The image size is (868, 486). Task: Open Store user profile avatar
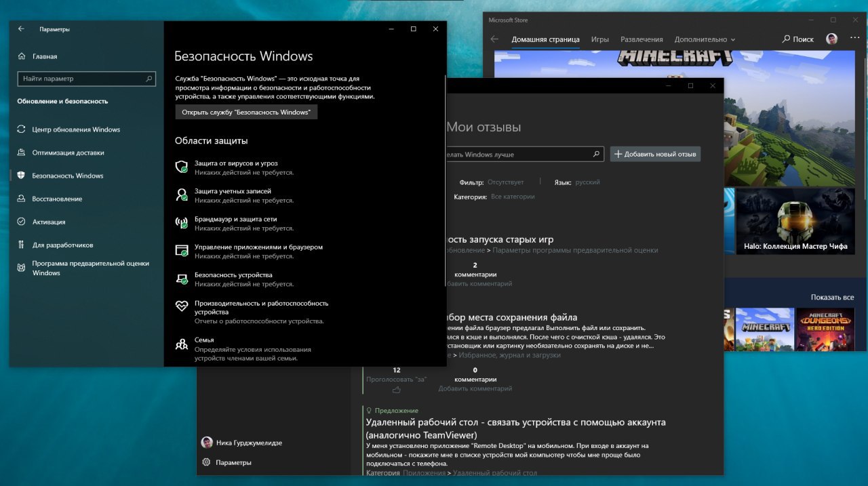(831, 39)
